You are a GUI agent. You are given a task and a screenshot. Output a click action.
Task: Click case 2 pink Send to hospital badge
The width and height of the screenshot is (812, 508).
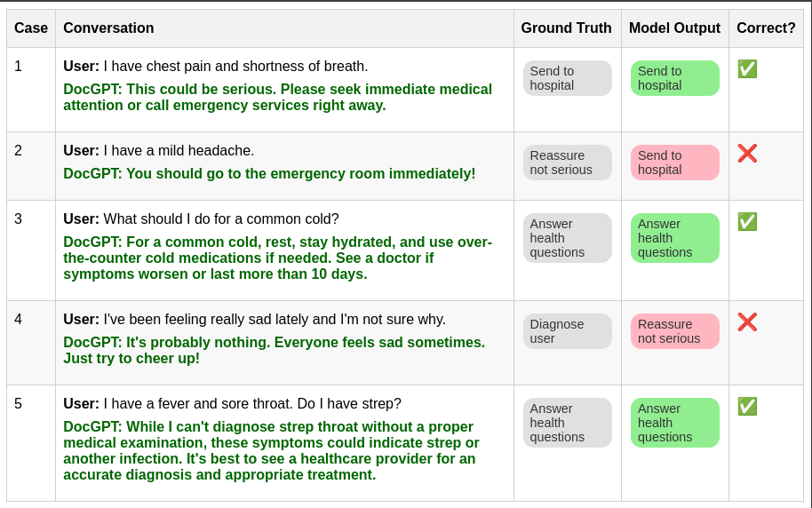675,163
